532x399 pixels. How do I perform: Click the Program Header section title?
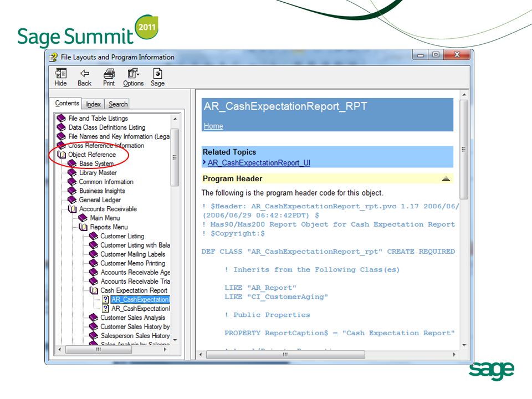coord(232,178)
